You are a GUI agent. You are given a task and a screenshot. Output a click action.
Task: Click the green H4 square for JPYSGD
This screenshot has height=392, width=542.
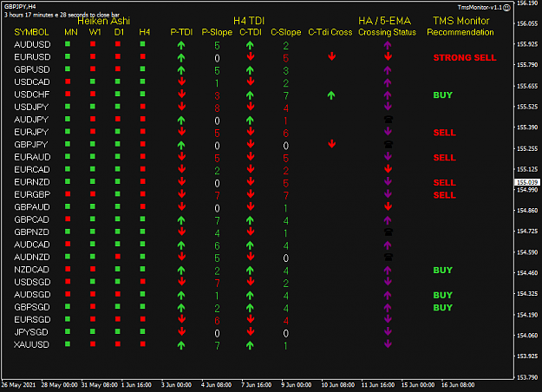pyautogui.click(x=142, y=331)
